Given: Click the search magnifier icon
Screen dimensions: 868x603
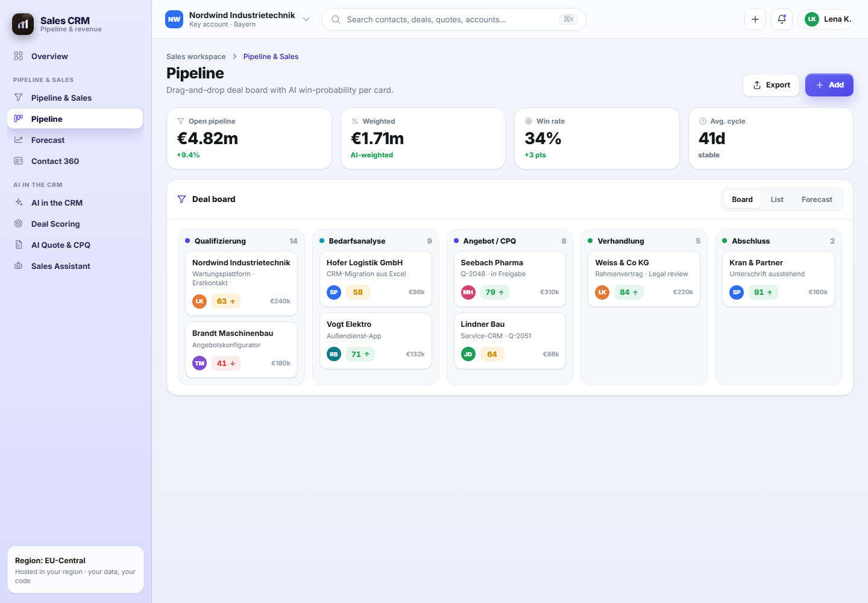Looking at the screenshot, I should point(336,19).
